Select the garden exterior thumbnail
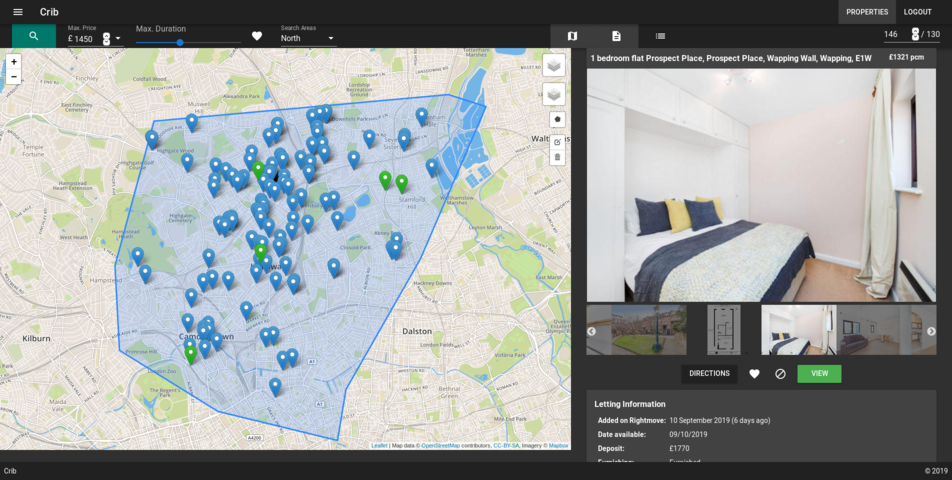The width and height of the screenshot is (952, 480). [x=648, y=330]
